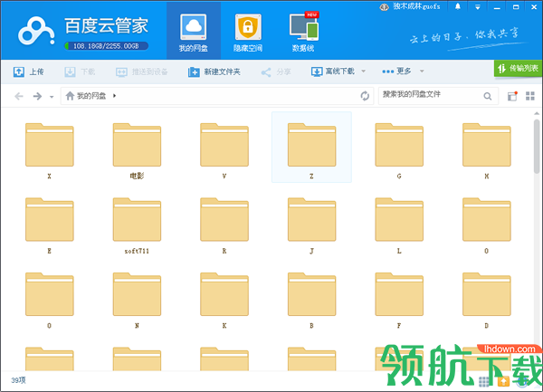Expand the 离线下载 dropdown arrow

363,71
